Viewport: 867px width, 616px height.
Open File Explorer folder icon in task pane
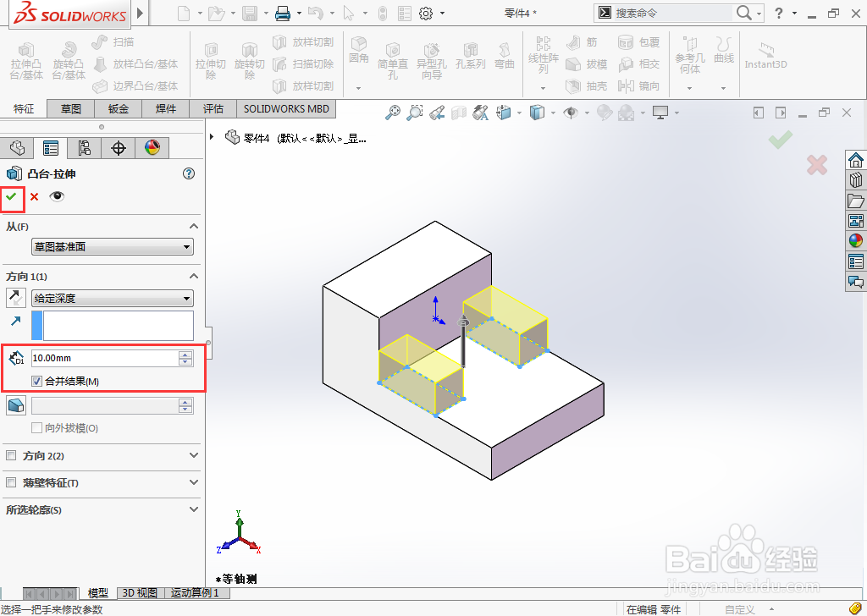tap(855, 201)
